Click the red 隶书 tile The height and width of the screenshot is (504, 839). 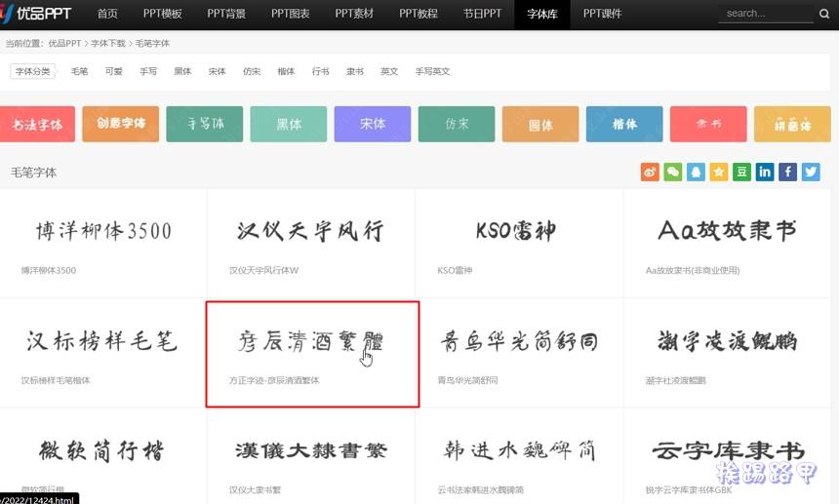tap(708, 124)
